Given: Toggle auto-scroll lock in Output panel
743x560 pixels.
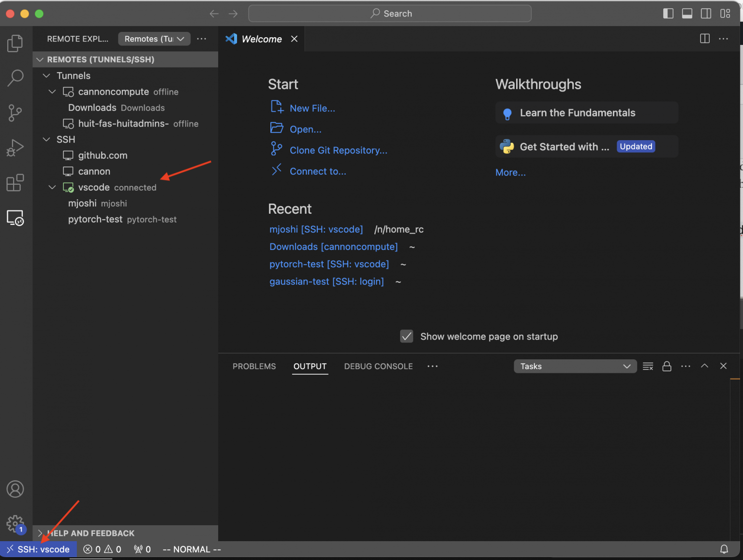Looking at the screenshot, I should (667, 366).
